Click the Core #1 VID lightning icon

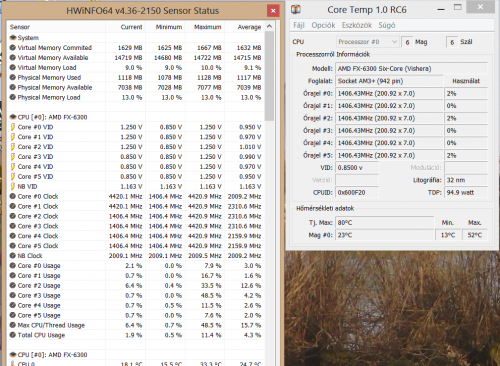(13, 137)
